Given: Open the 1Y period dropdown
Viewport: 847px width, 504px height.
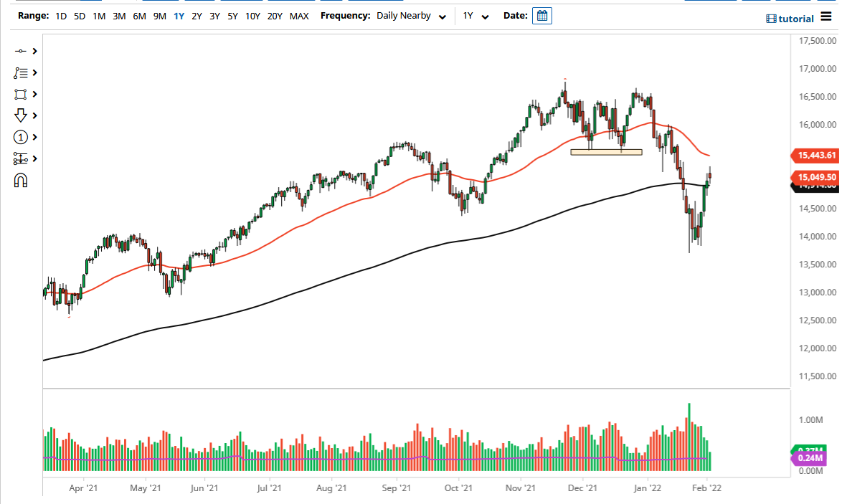Looking at the screenshot, I should pyautogui.click(x=475, y=15).
